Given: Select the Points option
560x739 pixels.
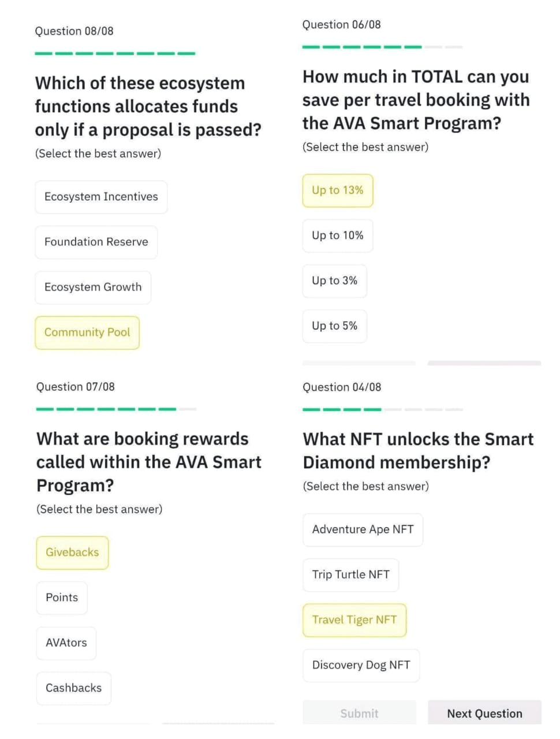Looking at the screenshot, I should click(62, 598).
